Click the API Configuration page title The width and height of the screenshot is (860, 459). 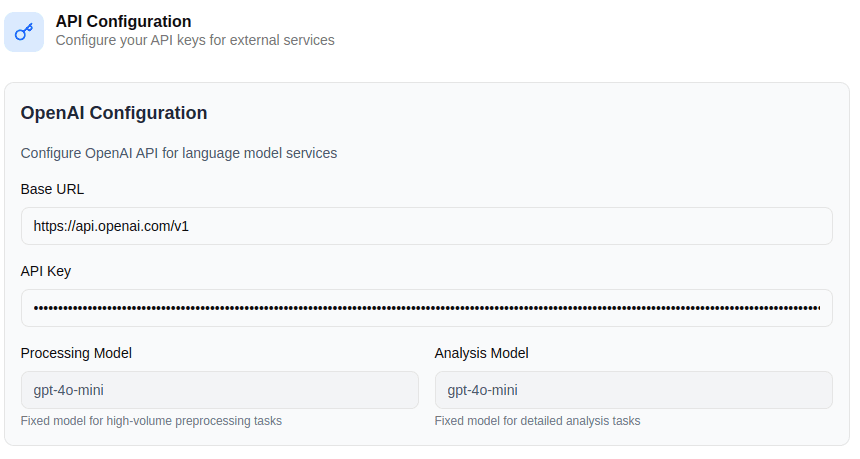[123, 21]
